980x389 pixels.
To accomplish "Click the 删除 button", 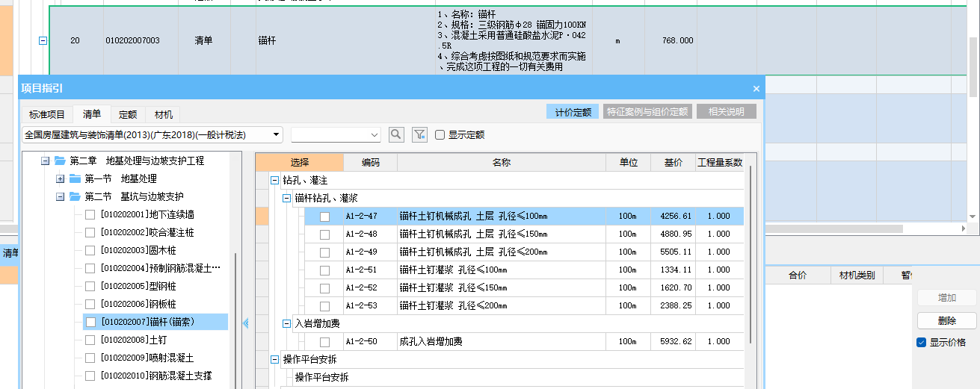I will 947,320.
